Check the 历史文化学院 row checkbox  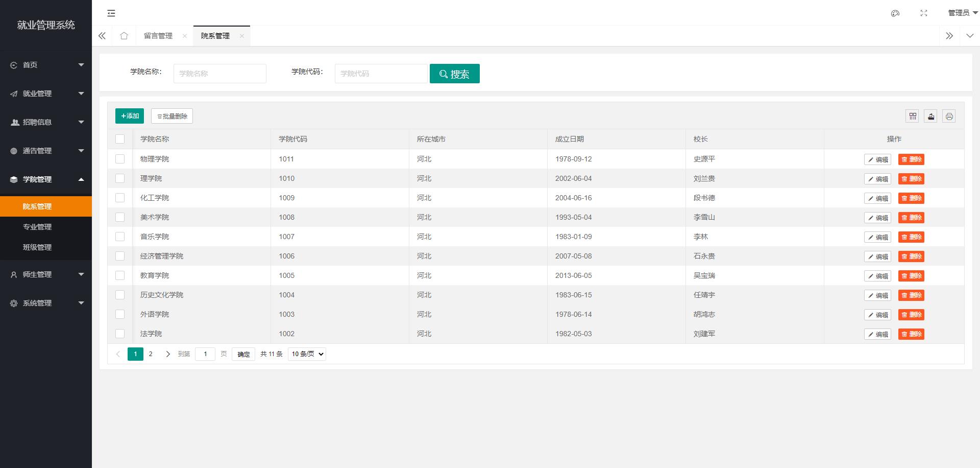click(120, 295)
